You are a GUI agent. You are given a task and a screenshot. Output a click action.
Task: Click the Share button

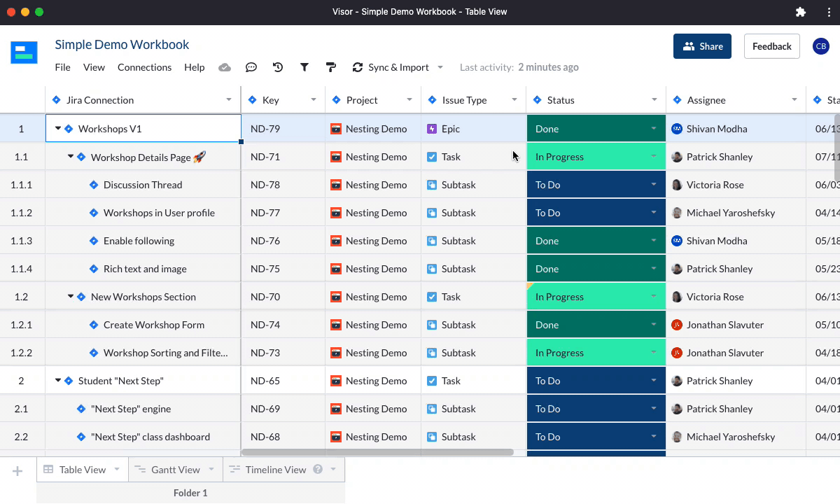tap(702, 46)
